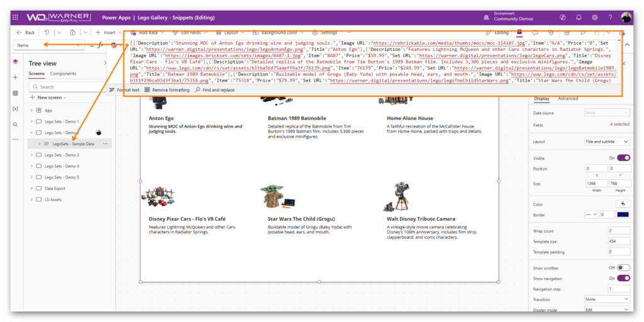Expand the LegoSets - Sample Data node

(40, 144)
